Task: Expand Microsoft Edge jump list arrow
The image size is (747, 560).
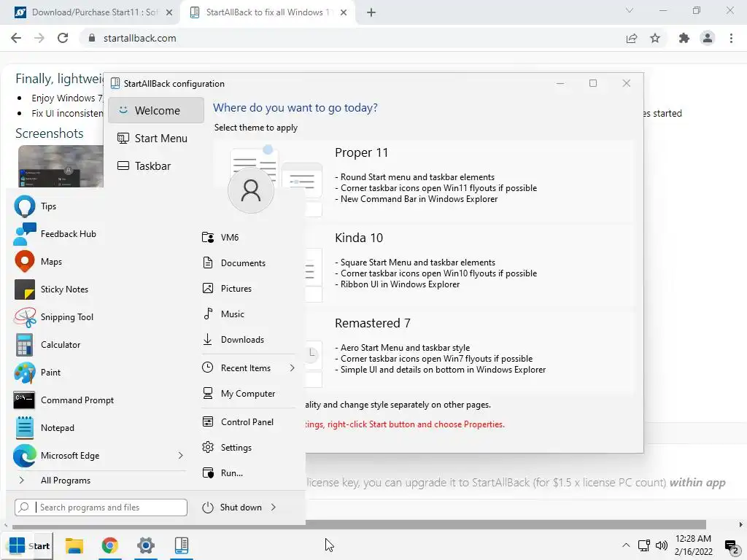Action: pyautogui.click(x=181, y=455)
